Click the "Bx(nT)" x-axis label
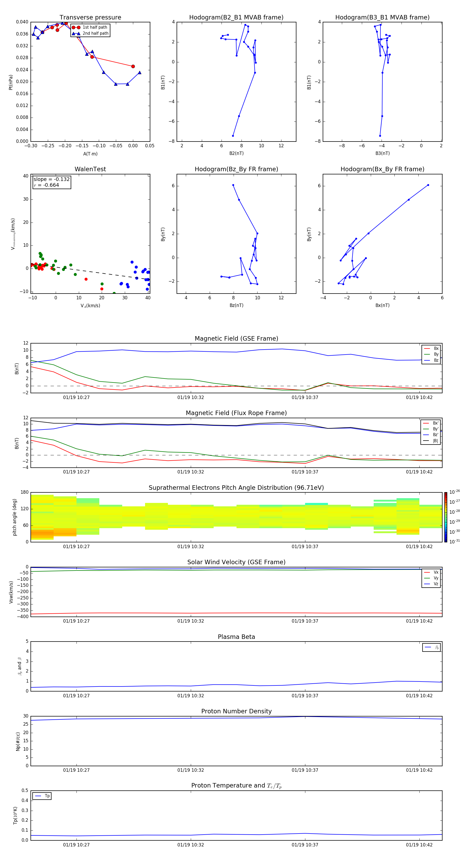473x868 pixels. point(382,305)
